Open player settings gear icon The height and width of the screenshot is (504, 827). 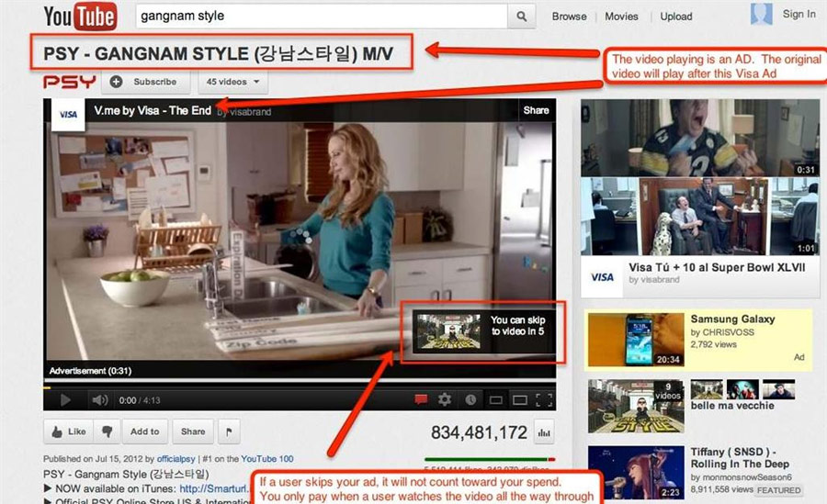coord(445,399)
